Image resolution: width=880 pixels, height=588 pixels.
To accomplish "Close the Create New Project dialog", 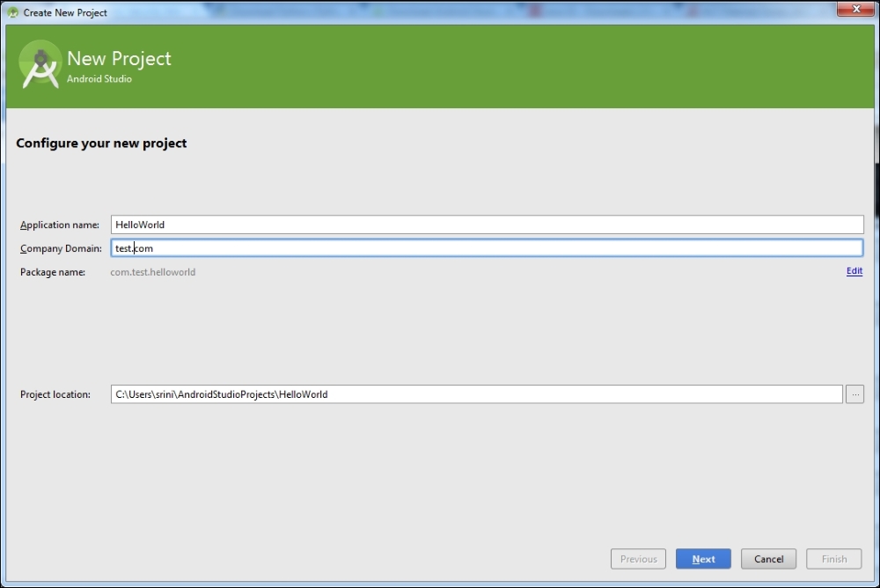I will coord(855,10).
